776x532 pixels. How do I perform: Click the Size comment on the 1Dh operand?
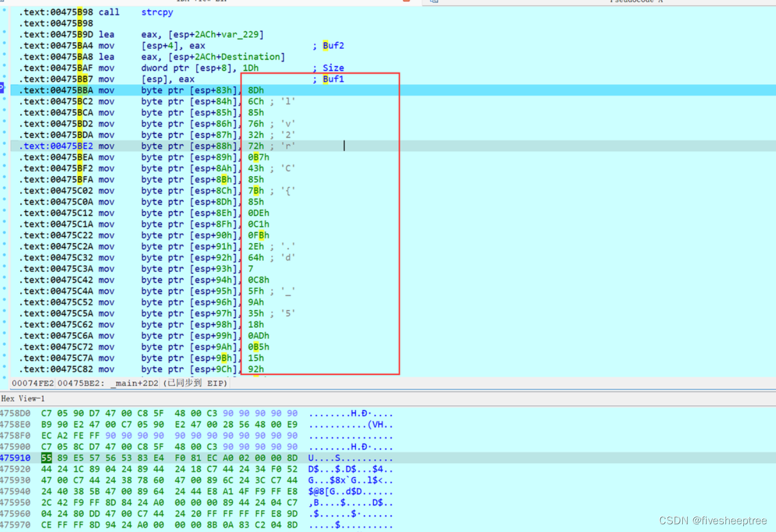coord(333,68)
